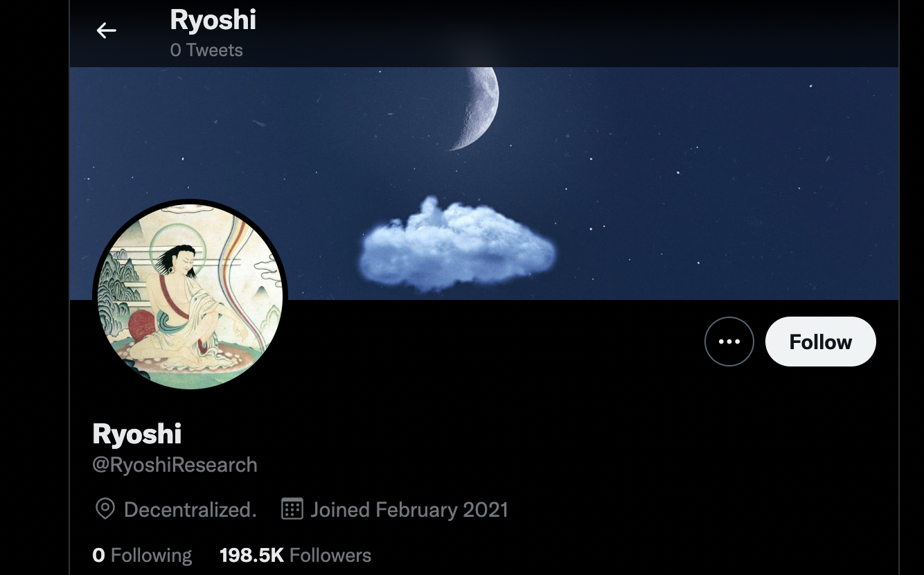Click the calendar icon beside the join date
Image resolution: width=924 pixels, height=575 pixels.
(x=292, y=509)
